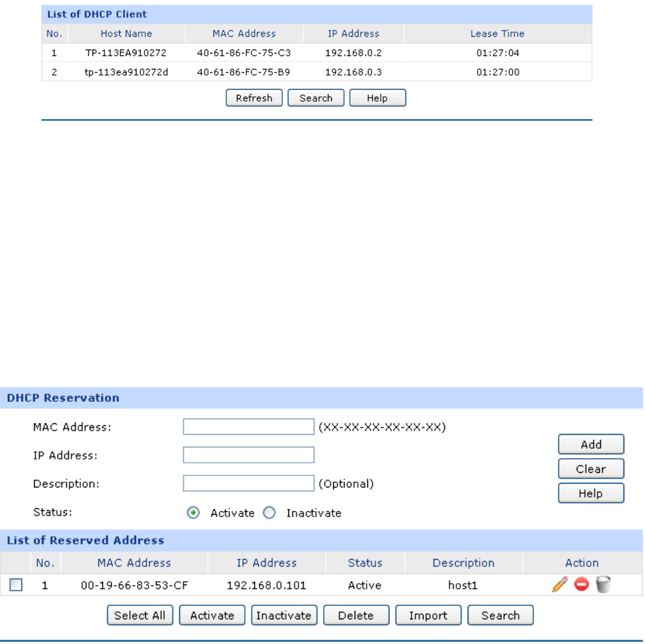The width and height of the screenshot is (645, 644).
Task: Click Inactivate button below reserved address list
Action: point(284,615)
